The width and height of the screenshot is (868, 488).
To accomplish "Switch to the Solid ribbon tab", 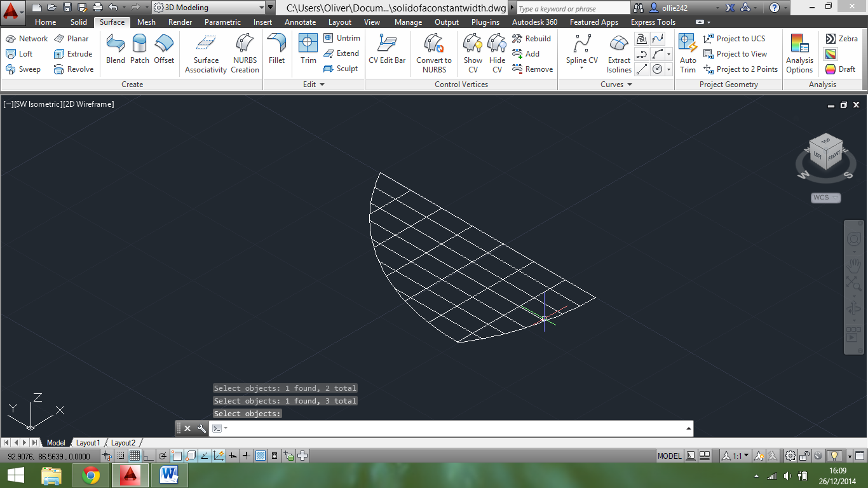I will pyautogui.click(x=79, y=22).
